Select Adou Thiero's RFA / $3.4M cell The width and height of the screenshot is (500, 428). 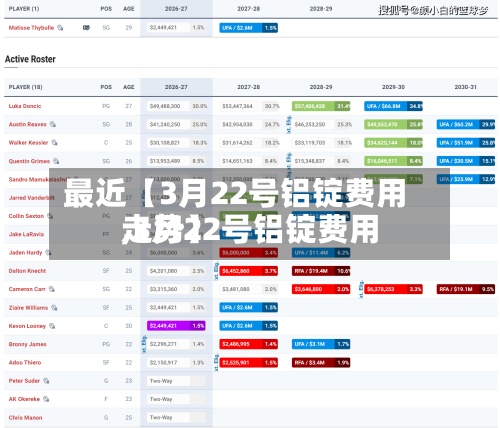coord(321,362)
